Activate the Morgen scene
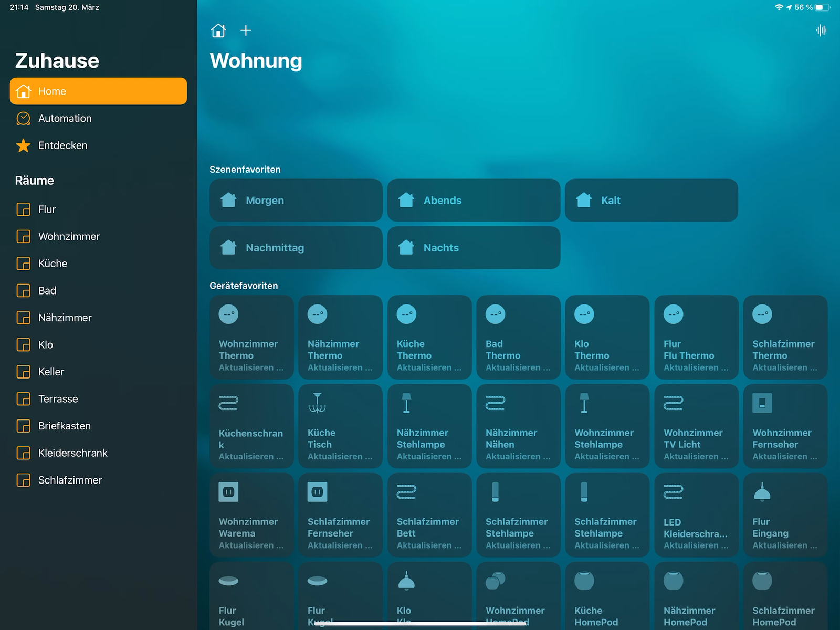Image resolution: width=840 pixels, height=630 pixels. click(296, 201)
